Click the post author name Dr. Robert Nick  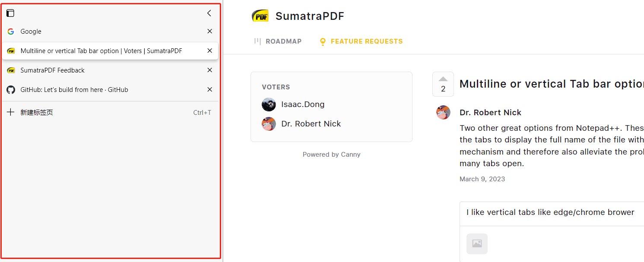pos(490,113)
